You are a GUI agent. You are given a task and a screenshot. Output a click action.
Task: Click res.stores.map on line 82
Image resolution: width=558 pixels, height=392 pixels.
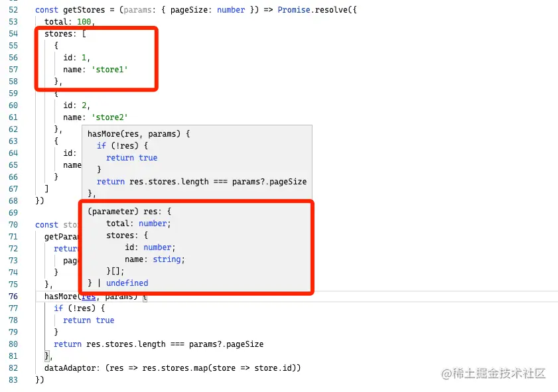[174, 368]
